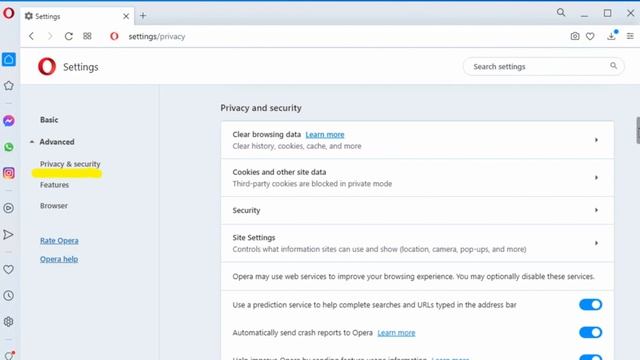This screenshot has width=640, height=360.
Task: Click the Search settings field
Action: pyautogui.click(x=543, y=67)
